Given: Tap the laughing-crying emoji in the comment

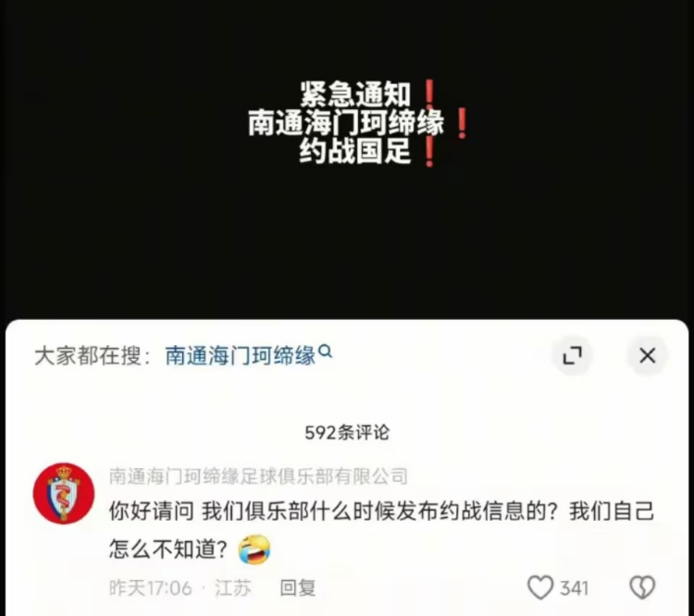Looking at the screenshot, I should (254, 549).
